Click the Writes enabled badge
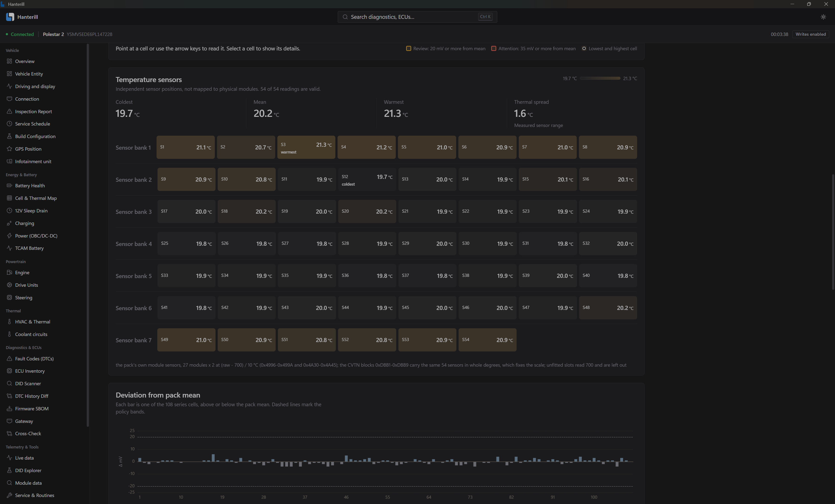Image resolution: width=835 pixels, height=504 pixels. coord(810,34)
